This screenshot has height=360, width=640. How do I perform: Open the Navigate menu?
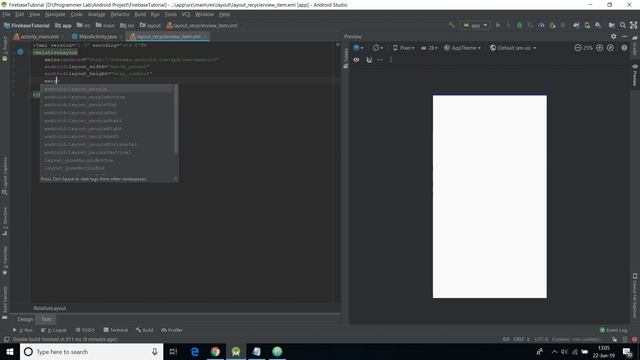[55, 14]
